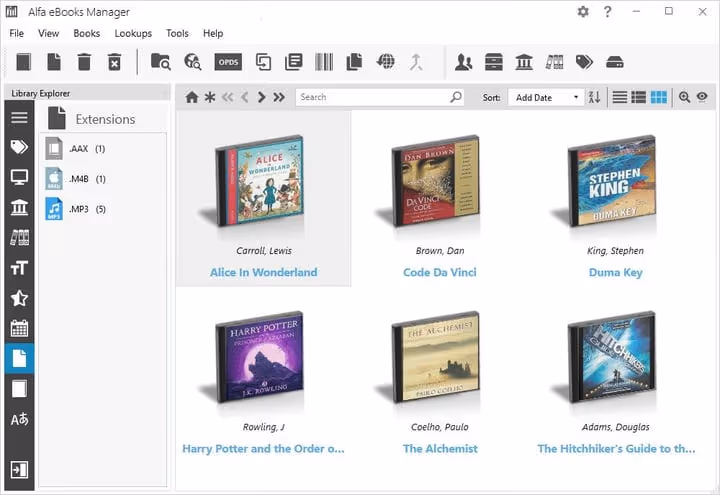720x495 pixels.
Task: Click the question mark help icon
Action: pos(608,11)
